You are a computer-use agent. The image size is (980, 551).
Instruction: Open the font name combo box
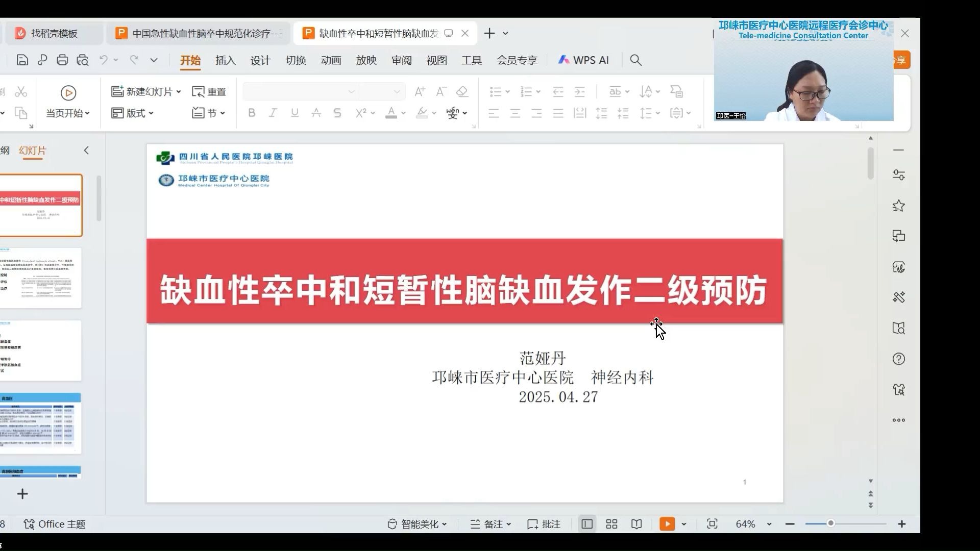pos(301,92)
